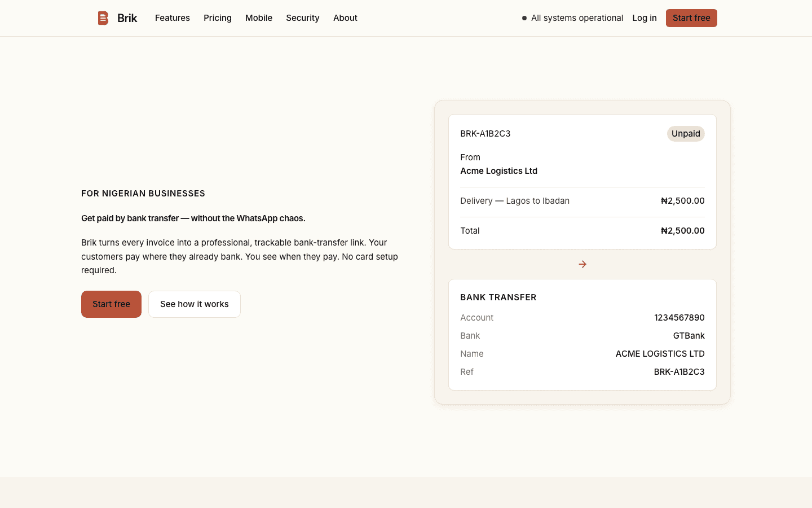Click 'FOR NIGERIAN BUSINESSES' eyebrow text
The height and width of the screenshot is (508, 812).
point(143,194)
